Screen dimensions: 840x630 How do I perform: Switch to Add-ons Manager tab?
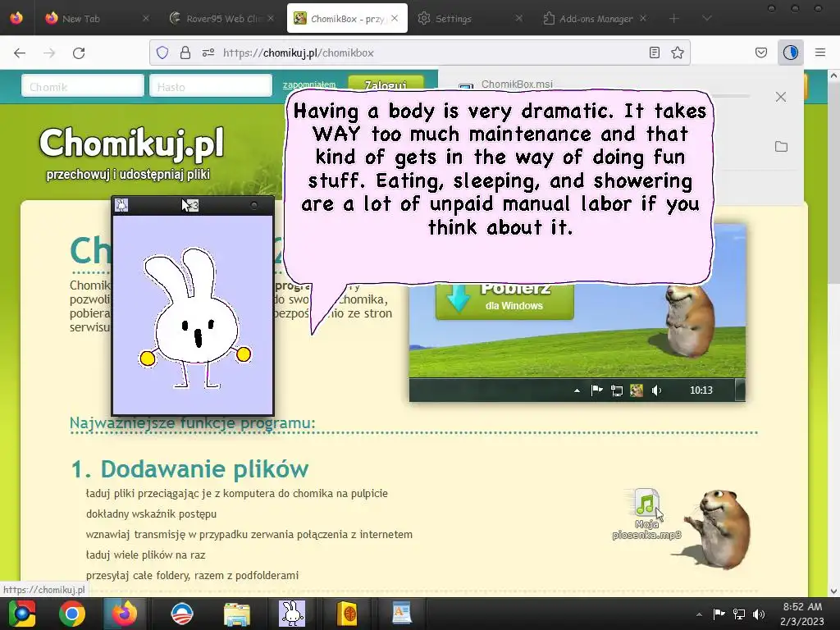(x=596, y=18)
